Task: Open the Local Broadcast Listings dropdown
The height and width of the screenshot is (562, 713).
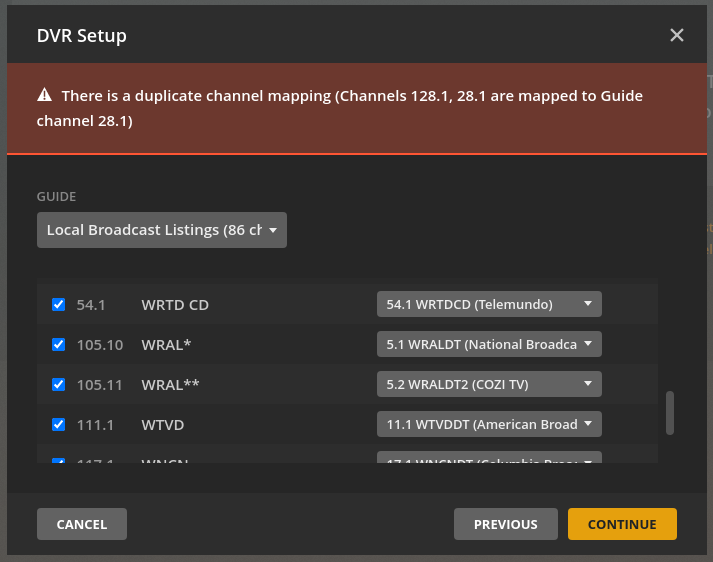Action: tap(162, 230)
